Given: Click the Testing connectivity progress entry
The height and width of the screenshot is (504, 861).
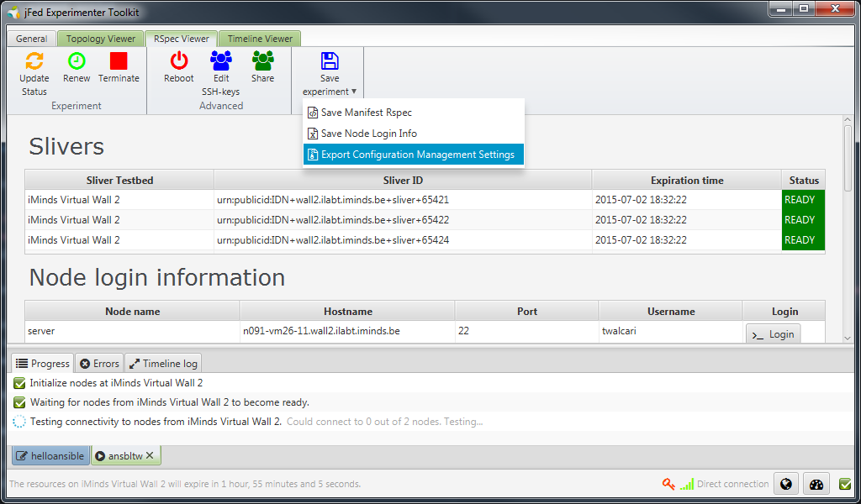Looking at the screenshot, I should (431, 421).
